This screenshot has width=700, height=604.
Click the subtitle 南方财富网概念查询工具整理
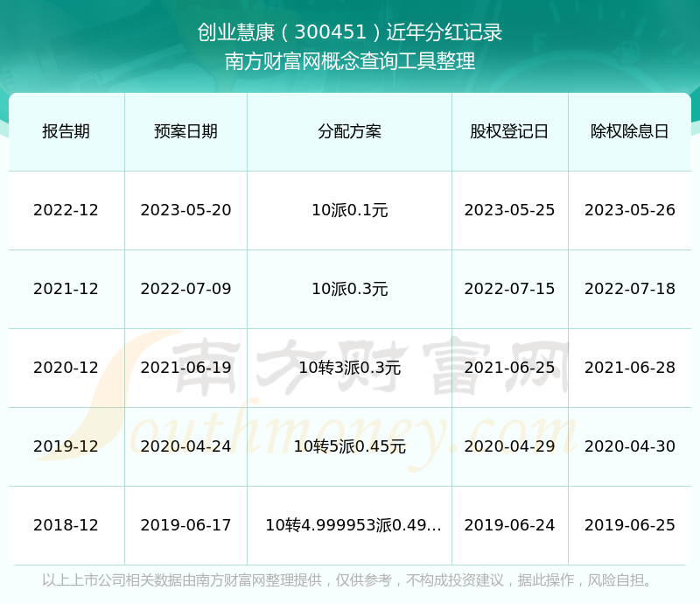coord(349,61)
